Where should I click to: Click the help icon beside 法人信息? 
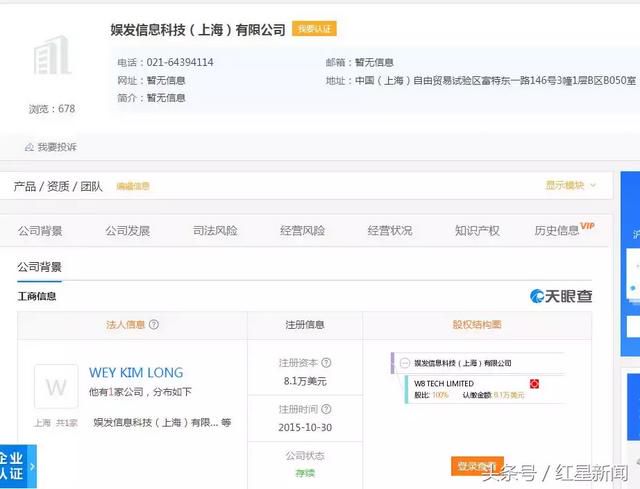tap(154, 325)
